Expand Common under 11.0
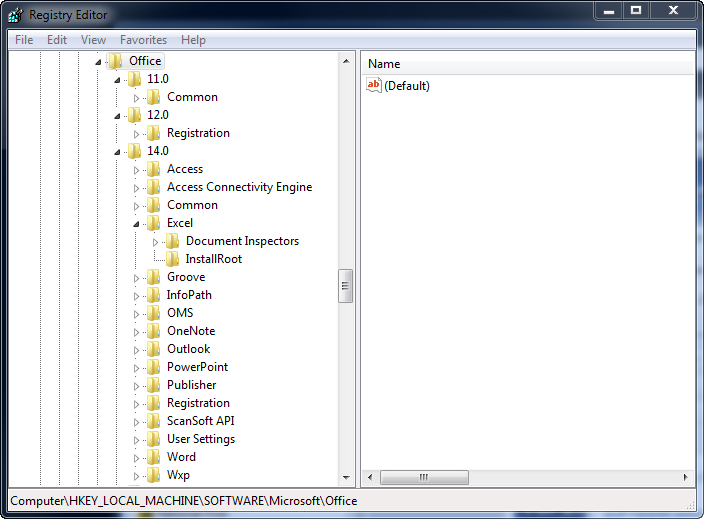Viewport: 704px width, 519px height. pos(136,98)
